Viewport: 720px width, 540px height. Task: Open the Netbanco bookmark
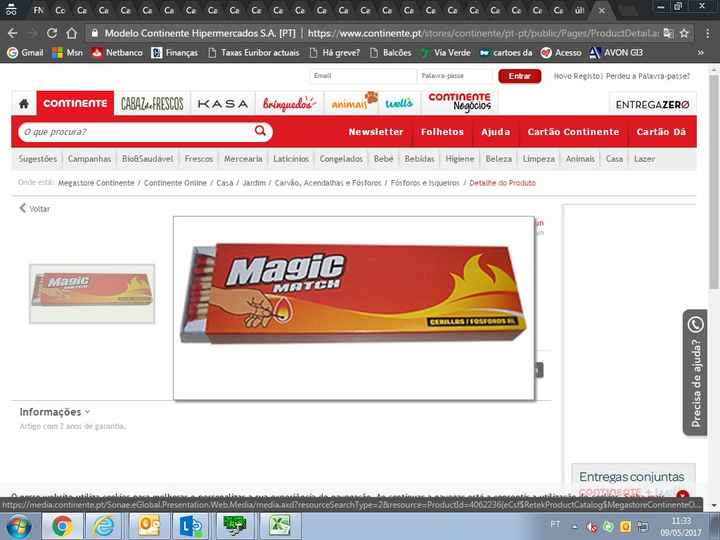[117, 53]
